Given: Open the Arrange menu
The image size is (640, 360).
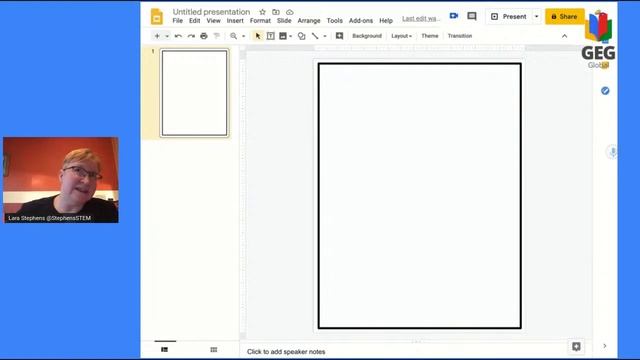Looking at the screenshot, I should point(309,20).
